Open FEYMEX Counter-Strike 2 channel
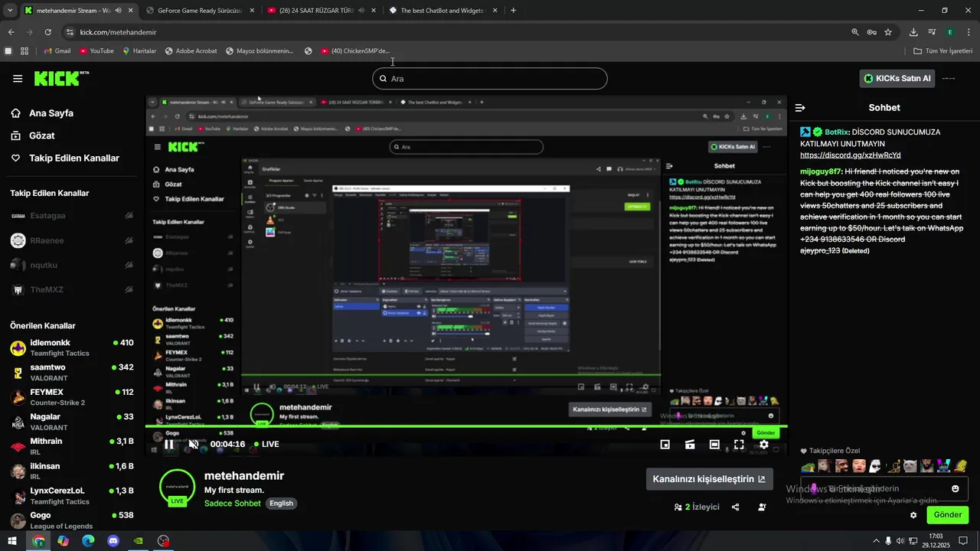980x551 pixels. [72, 396]
